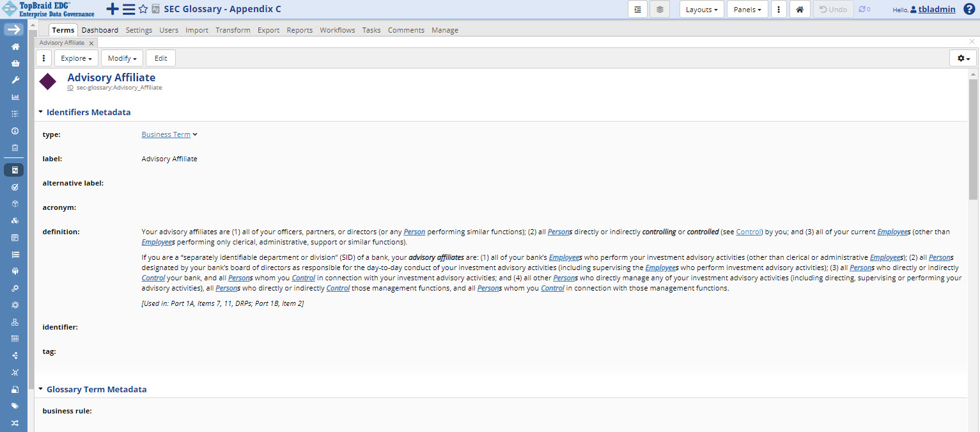Open the Layouts dropdown
The width and height of the screenshot is (980, 432).
(701, 10)
